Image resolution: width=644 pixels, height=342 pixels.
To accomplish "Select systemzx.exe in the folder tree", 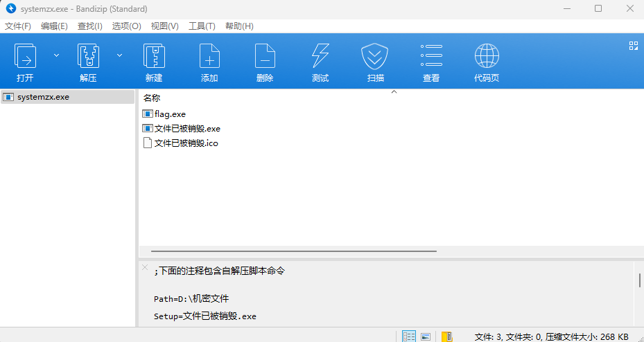I will 67,97.
